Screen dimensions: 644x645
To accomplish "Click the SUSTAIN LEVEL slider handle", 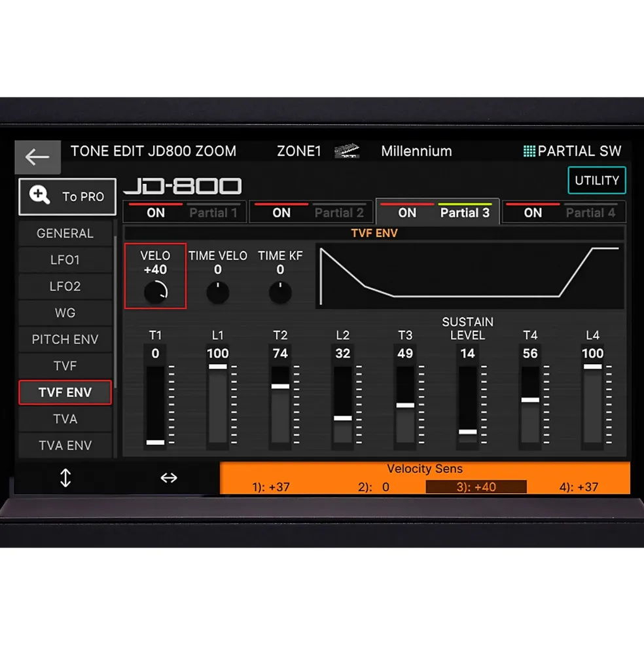I will [467, 432].
